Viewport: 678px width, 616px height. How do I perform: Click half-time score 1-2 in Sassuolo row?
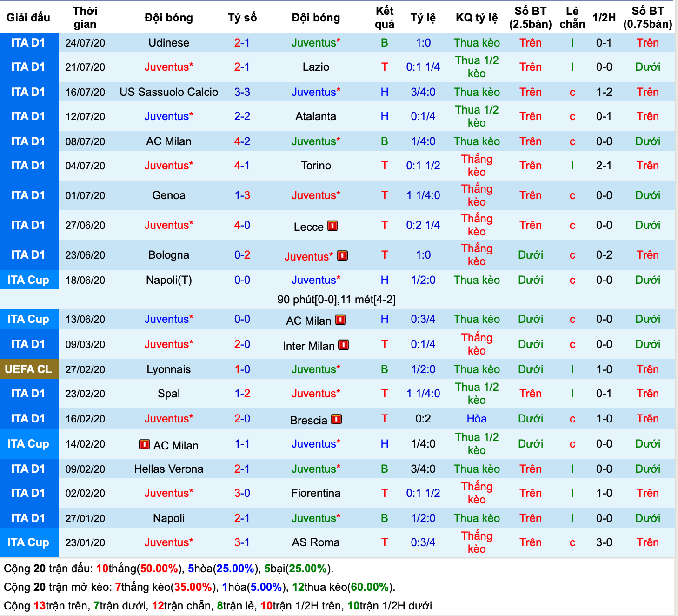pos(604,92)
